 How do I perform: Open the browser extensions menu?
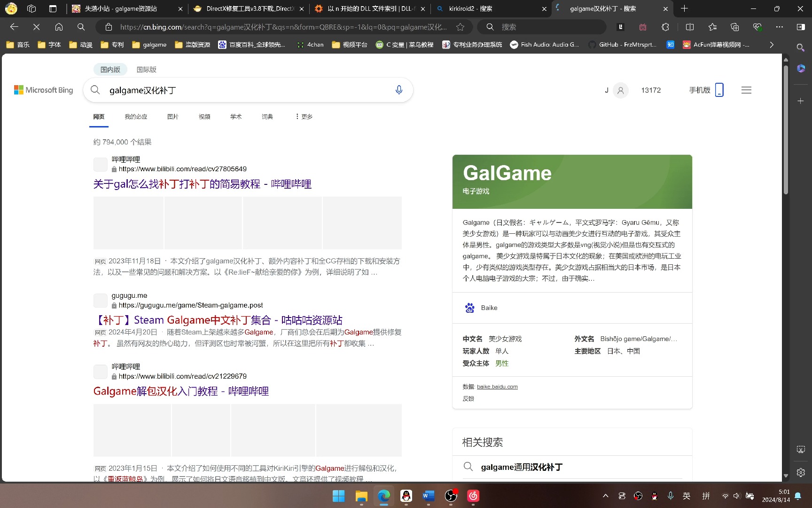pos(665,27)
